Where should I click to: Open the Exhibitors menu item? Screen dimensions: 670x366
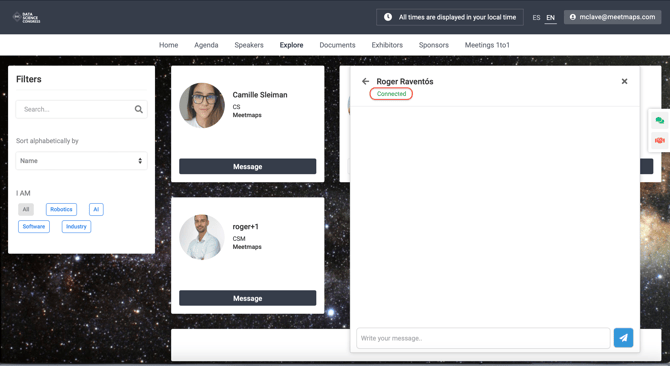(x=387, y=45)
